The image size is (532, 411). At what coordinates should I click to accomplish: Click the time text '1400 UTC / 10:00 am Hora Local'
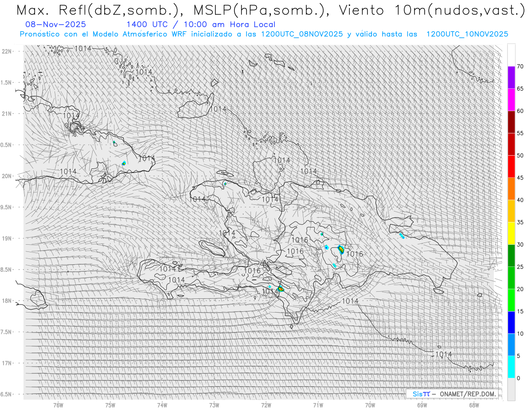coord(200,25)
